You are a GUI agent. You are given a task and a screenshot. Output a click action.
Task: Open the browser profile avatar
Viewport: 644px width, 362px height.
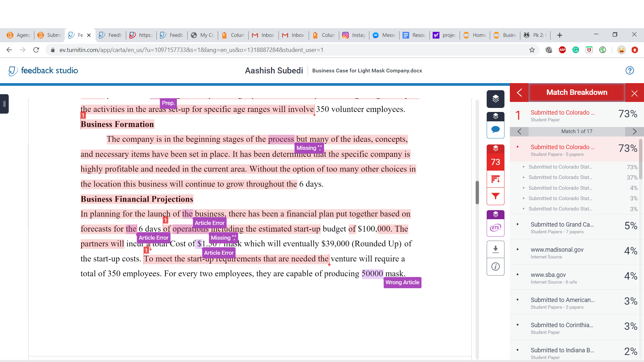click(621, 50)
